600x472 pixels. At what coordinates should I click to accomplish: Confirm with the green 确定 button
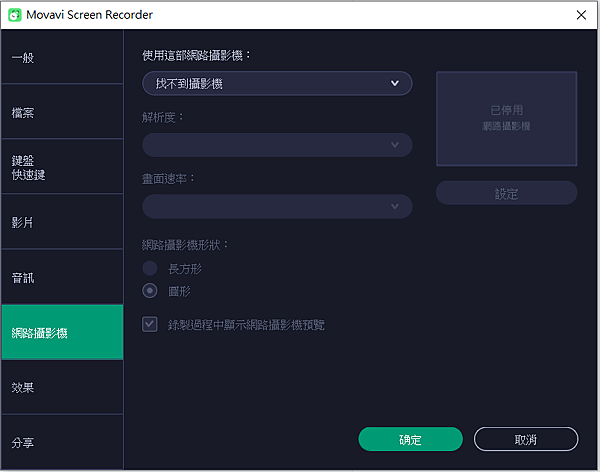click(410, 439)
